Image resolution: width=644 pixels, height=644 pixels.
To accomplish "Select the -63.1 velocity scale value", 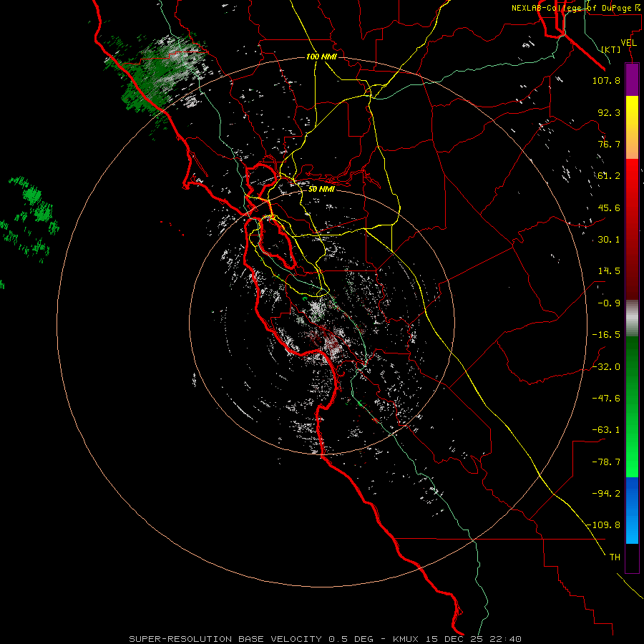I will (x=606, y=430).
